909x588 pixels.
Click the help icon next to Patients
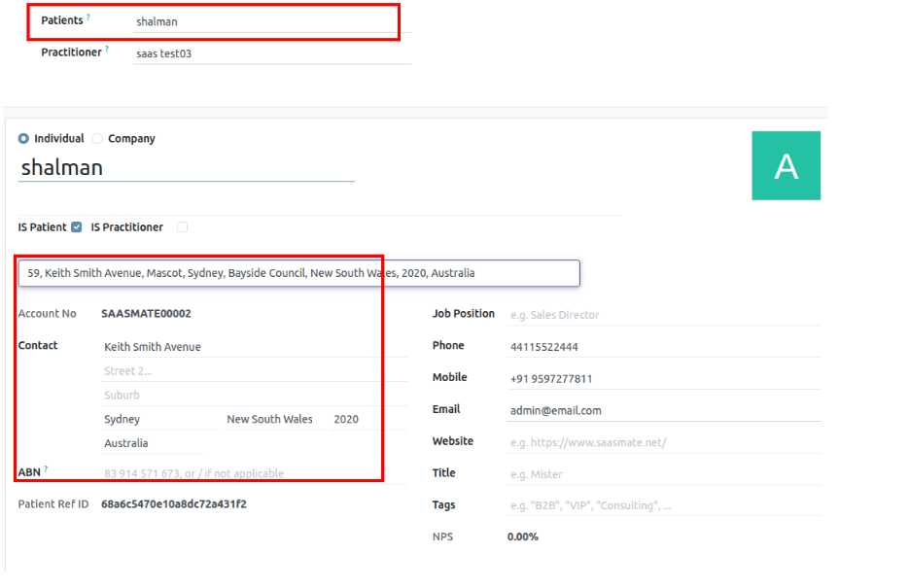(88, 17)
